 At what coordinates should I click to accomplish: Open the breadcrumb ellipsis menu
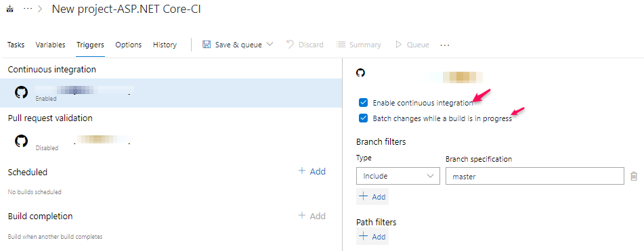pos(28,9)
